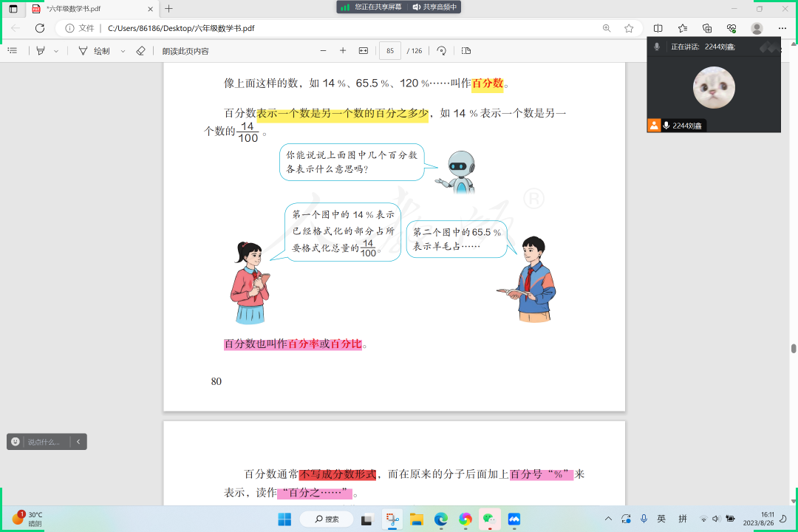Open the PDF table of contents icon

coord(12,51)
